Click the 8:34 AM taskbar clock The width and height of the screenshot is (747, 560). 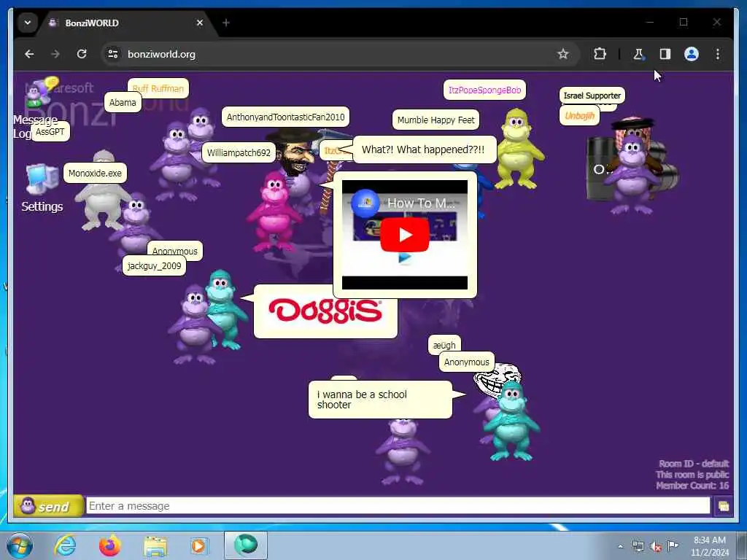point(709,540)
